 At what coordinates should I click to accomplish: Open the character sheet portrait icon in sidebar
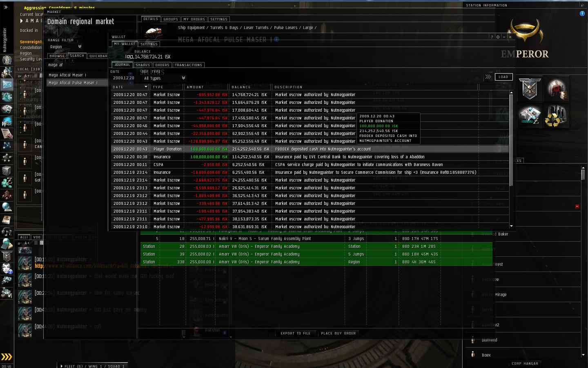tap(7, 60)
